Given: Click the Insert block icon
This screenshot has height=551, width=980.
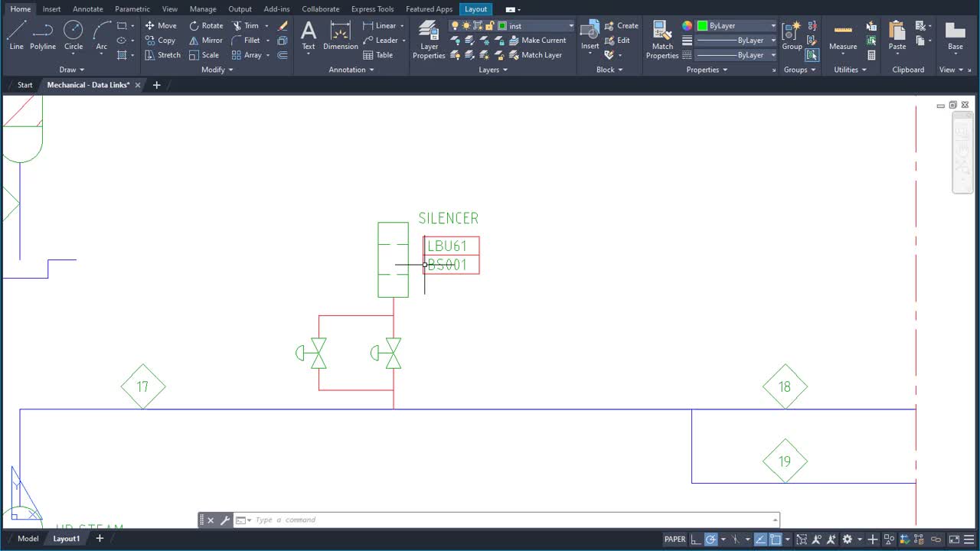Looking at the screenshot, I should coord(590,35).
